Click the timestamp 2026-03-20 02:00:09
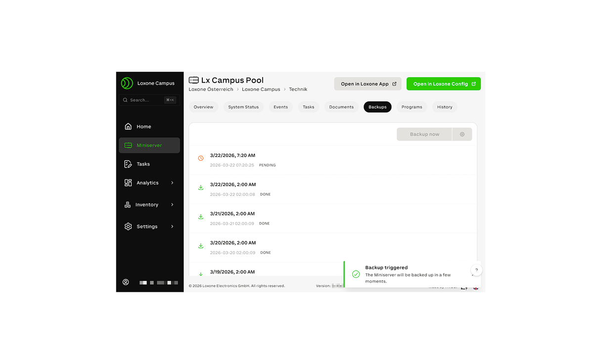 coord(232,253)
